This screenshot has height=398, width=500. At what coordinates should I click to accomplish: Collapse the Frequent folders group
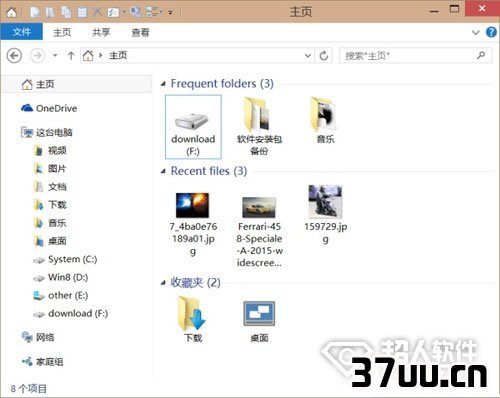tap(163, 84)
